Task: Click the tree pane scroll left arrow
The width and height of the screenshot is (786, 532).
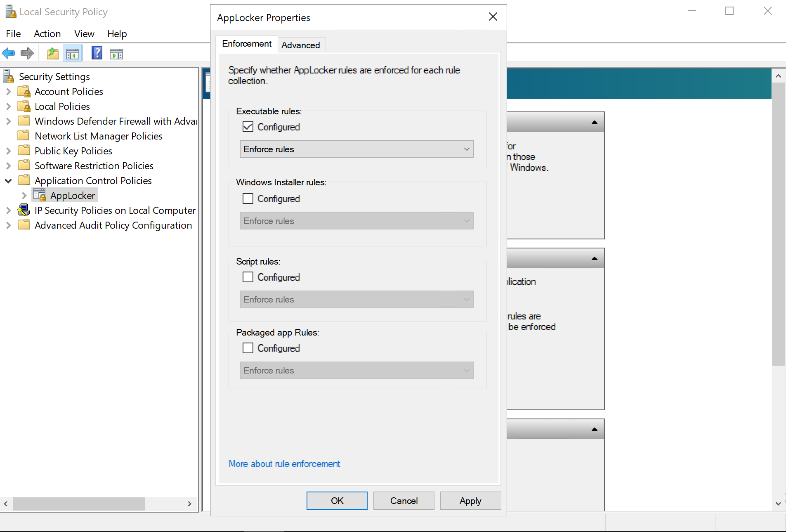Action: tap(6, 504)
